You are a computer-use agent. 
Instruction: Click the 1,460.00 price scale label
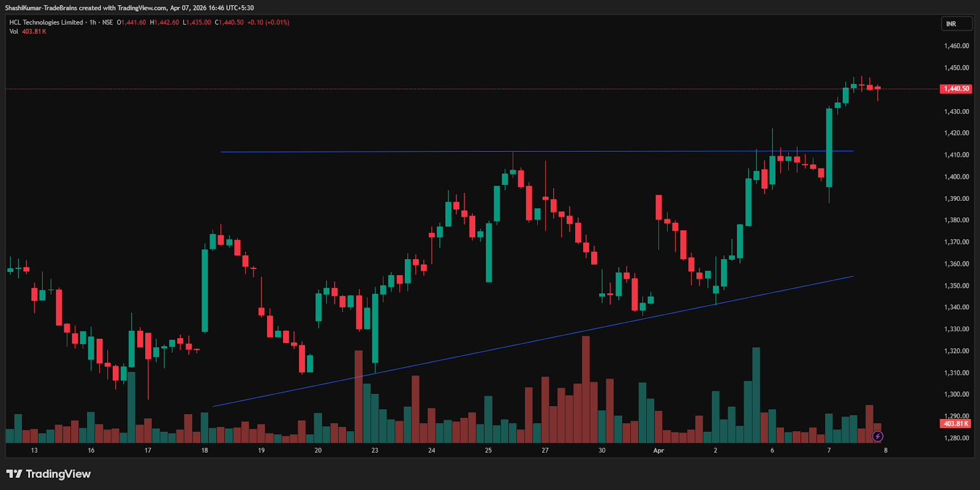point(956,46)
